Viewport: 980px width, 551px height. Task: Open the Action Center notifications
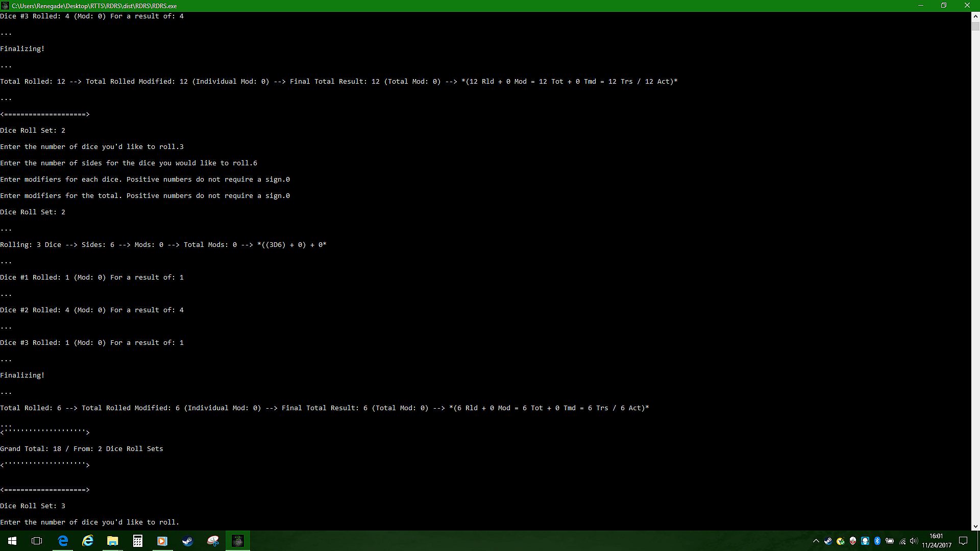[x=963, y=541]
